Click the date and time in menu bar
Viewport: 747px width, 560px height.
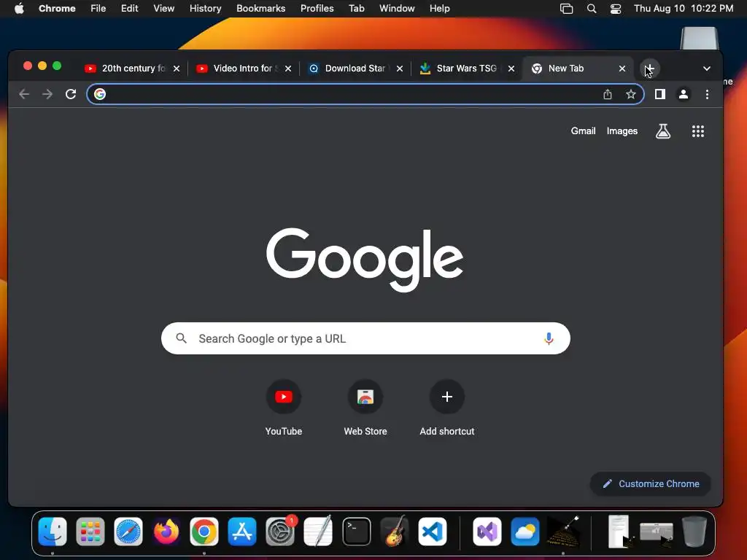(683, 9)
